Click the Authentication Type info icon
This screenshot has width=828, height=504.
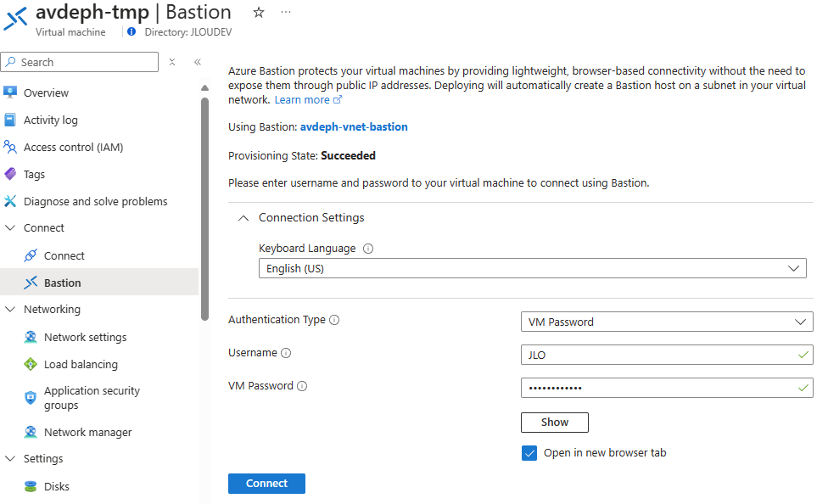334,320
